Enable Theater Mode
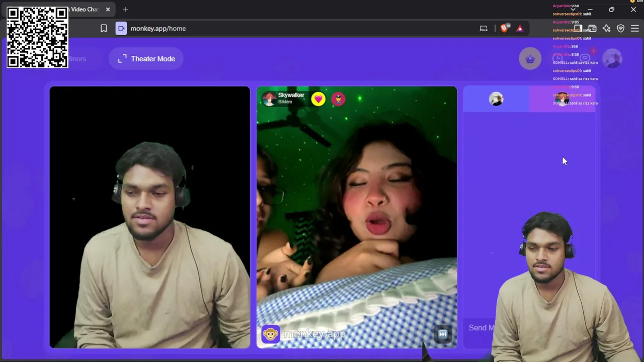This screenshot has width=644, height=362. pyautogui.click(x=146, y=59)
